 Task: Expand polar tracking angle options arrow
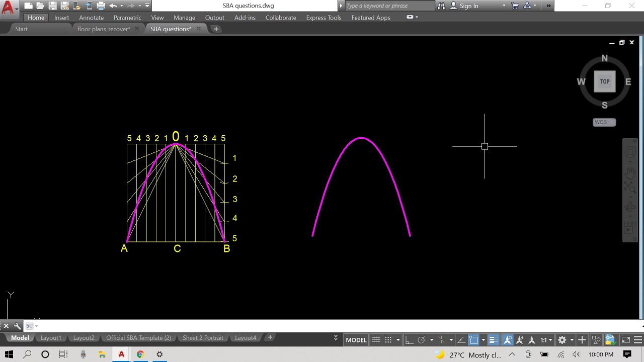432,340
